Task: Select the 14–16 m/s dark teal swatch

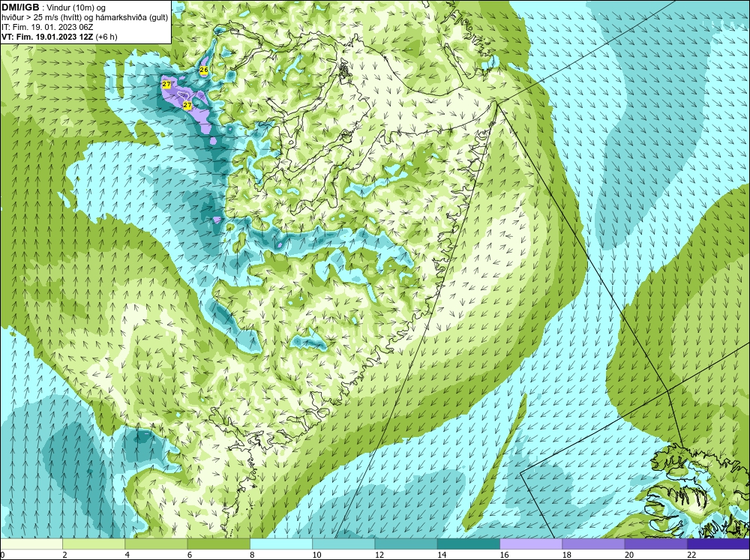Action: tap(468, 544)
